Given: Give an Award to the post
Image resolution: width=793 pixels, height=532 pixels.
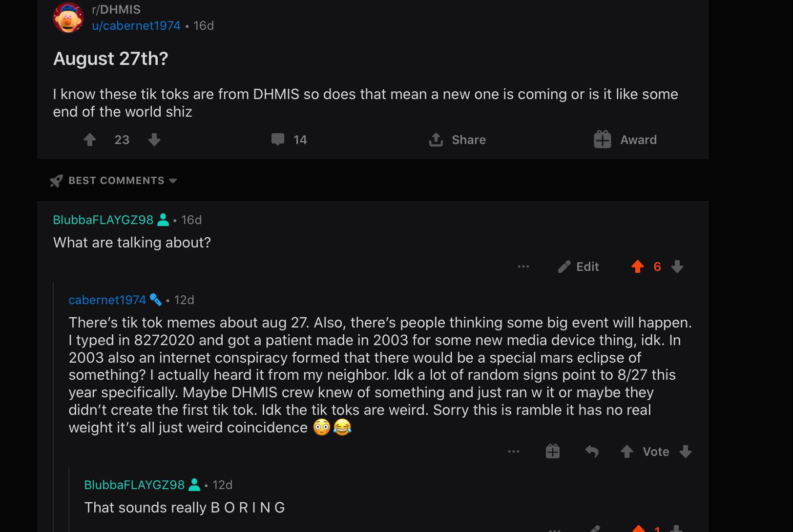Looking at the screenshot, I should click(x=625, y=140).
